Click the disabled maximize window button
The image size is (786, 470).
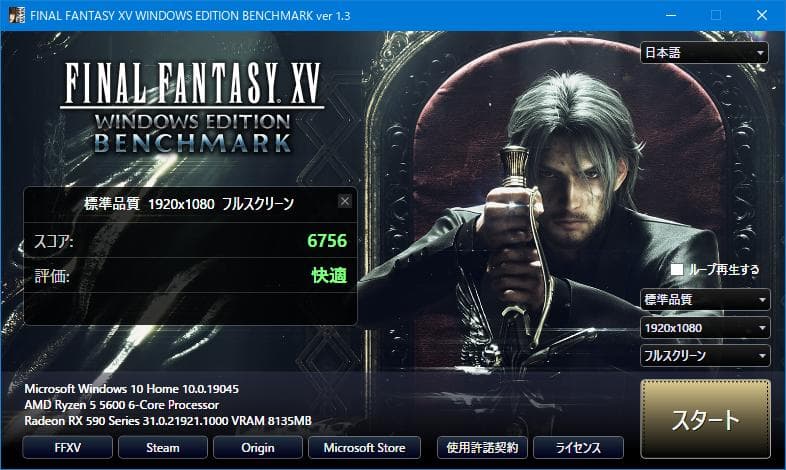(x=716, y=16)
